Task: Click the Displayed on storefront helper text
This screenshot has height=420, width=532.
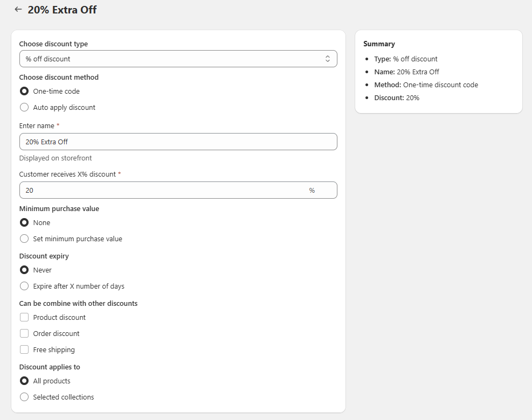Action: [56, 158]
